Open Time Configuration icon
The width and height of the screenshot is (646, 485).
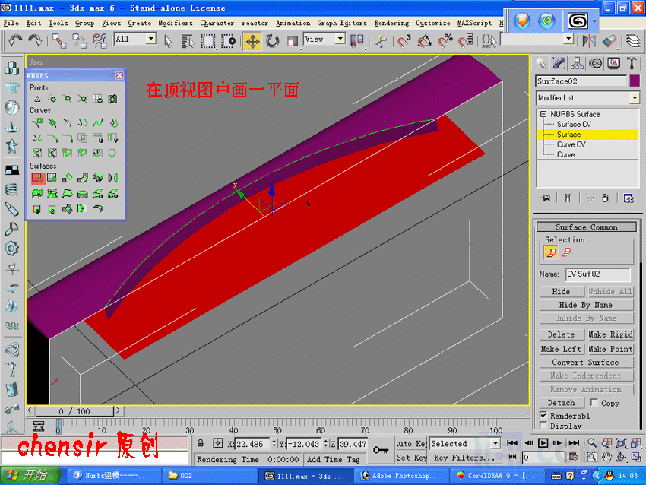tap(573, 457)
